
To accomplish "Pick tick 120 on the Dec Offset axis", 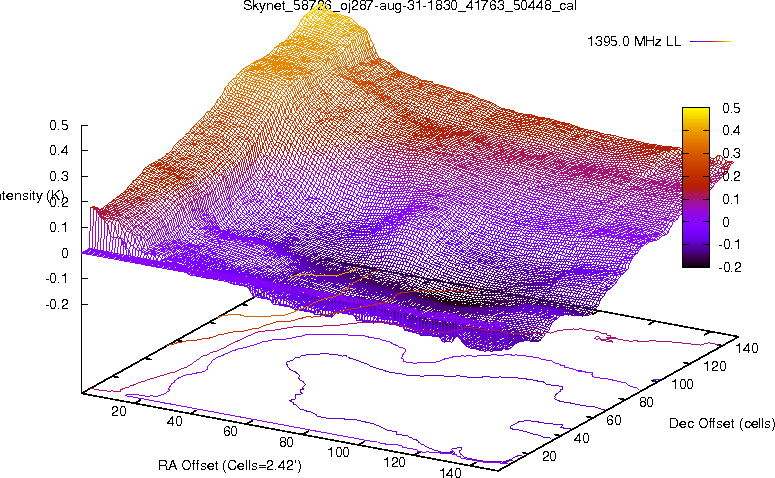I will coord(714,366).
